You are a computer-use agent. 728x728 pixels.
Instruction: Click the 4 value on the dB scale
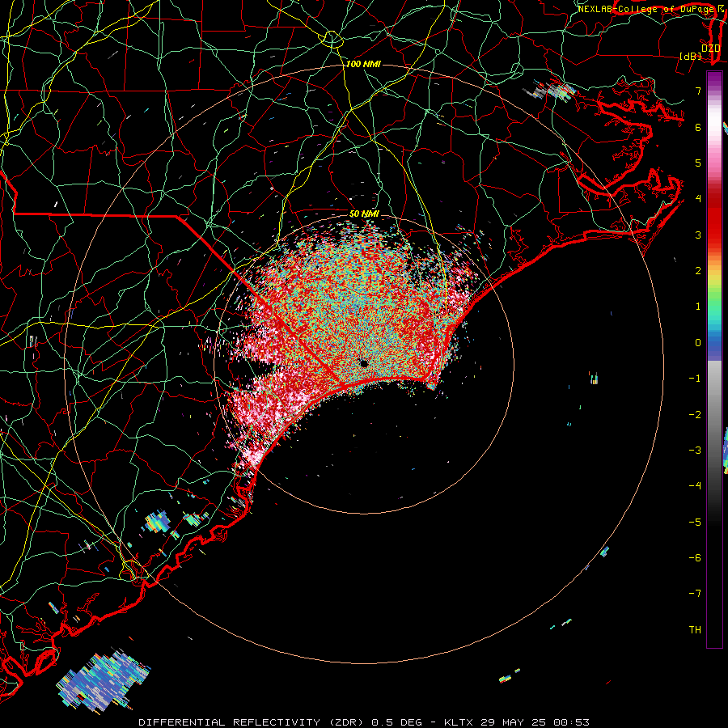tap(698, 199)
